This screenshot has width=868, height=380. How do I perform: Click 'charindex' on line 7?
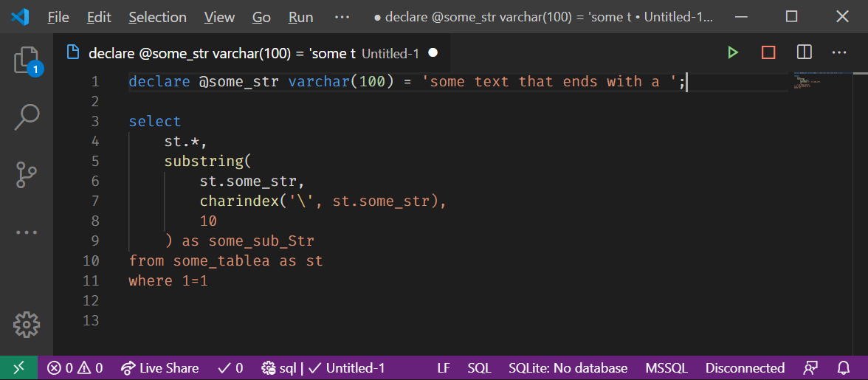click(239, 201)
